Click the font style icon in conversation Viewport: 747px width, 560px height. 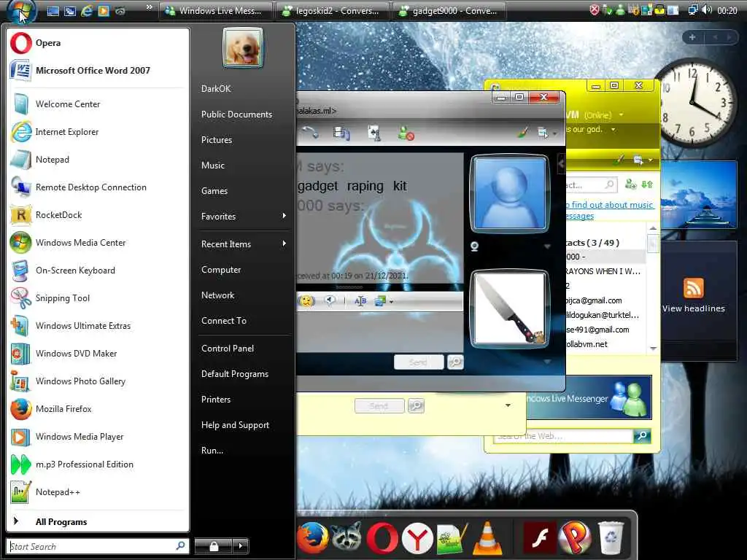[x=360, y=301]
